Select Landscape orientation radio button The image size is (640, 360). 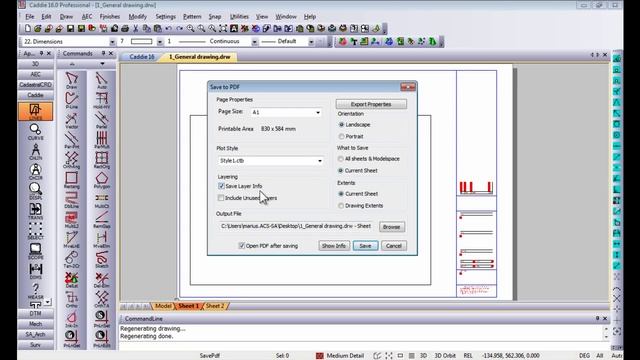(341, 124)
